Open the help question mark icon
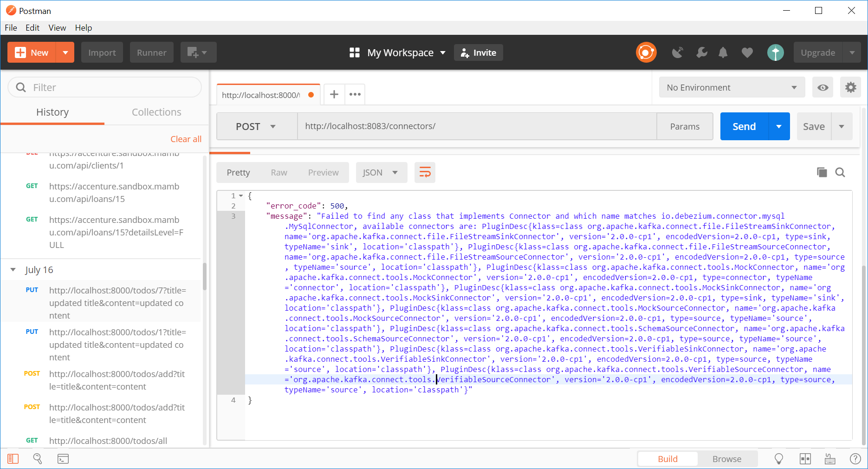The height and width of the screenshot is (469, 868). [x=855, y=459]
